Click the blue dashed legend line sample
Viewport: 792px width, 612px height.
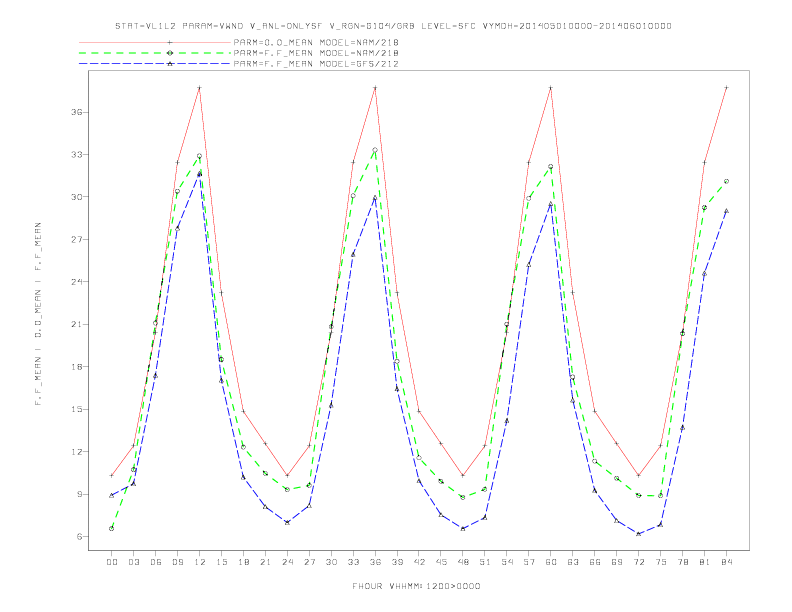pos(155,64)
